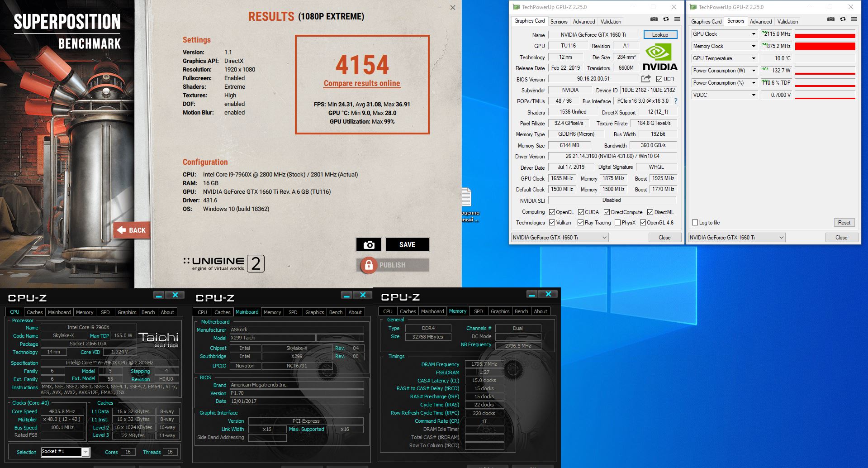This screenshot has width=868, height=468.
Task: Open Caches tab in first CPU-Z window
Action: pos(34,312)
